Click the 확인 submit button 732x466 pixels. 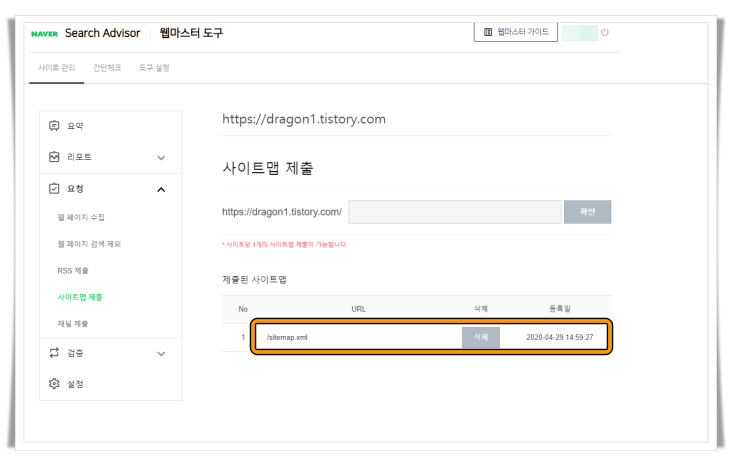tap(587, 212)
